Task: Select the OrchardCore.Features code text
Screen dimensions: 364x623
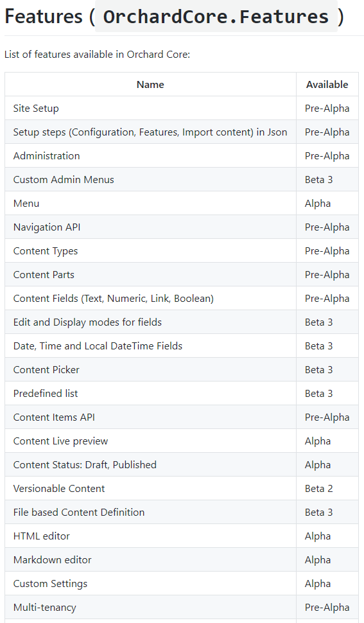Action: coord(216,16)
